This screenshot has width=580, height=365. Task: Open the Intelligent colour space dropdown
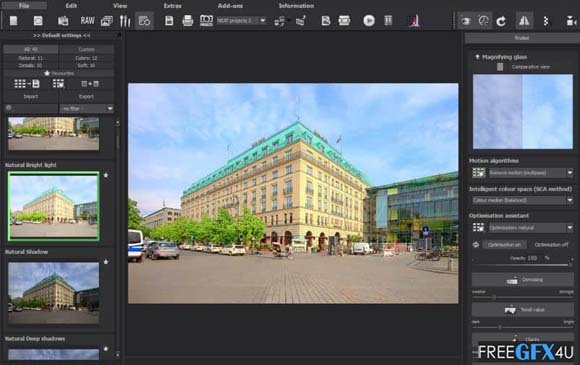[x=523, y=200]
